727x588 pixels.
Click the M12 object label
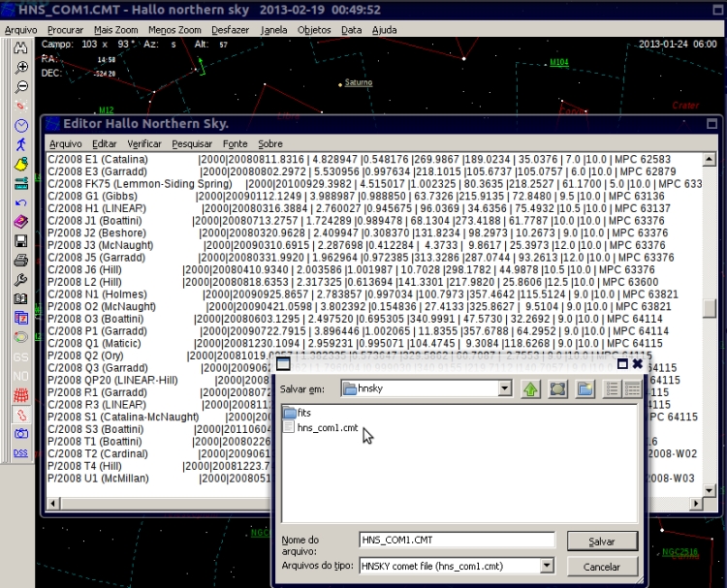pos(107,110)
